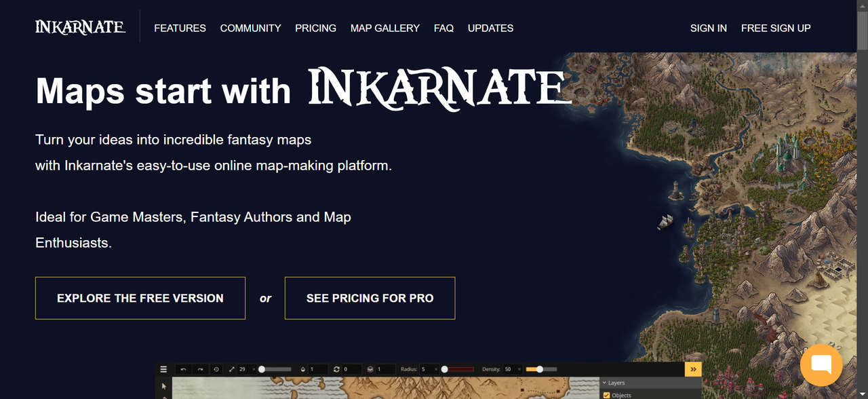Collapse the Layers panel section
The height and width of the screenshot is (399, 868).
point(605,383)
